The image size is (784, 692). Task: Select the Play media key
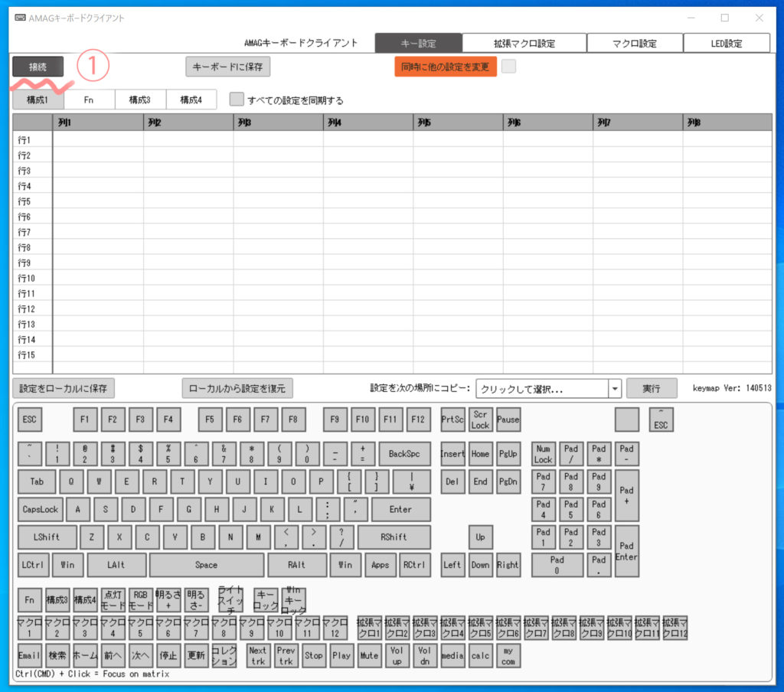pyautogui.click(x=341, y=656)
